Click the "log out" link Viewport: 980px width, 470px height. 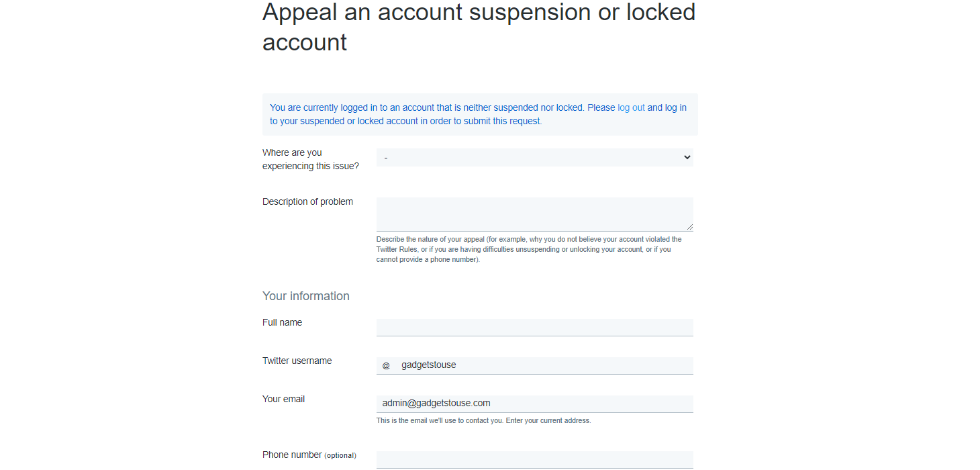[631, 107]
